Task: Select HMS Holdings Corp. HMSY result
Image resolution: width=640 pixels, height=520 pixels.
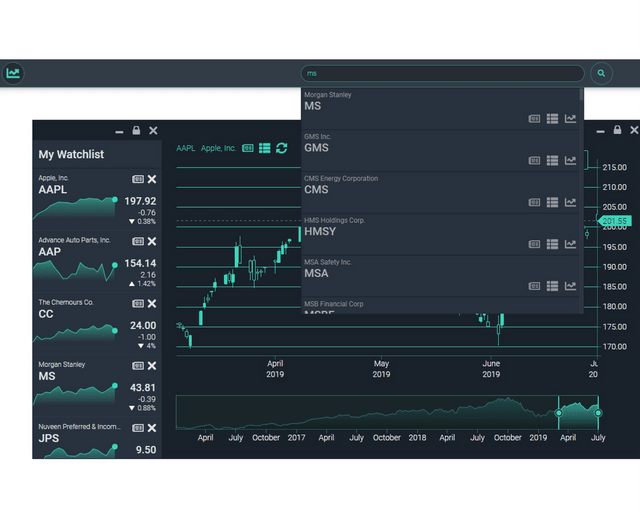Action: [440, 235]
